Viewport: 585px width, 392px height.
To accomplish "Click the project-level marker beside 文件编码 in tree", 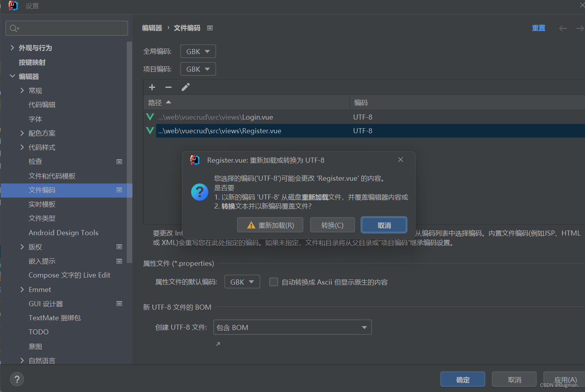I will (x=119, y=190).
